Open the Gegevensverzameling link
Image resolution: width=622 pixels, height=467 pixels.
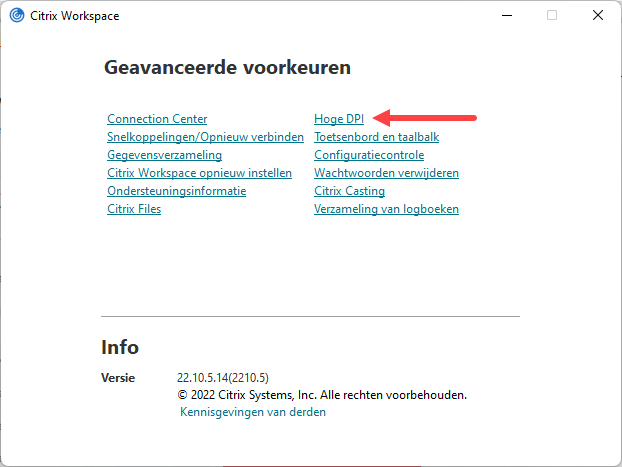[x=164, y=155]
